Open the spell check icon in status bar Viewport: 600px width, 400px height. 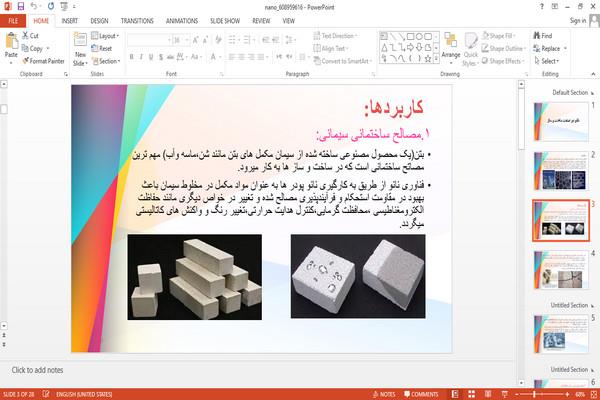click(46, 394)
